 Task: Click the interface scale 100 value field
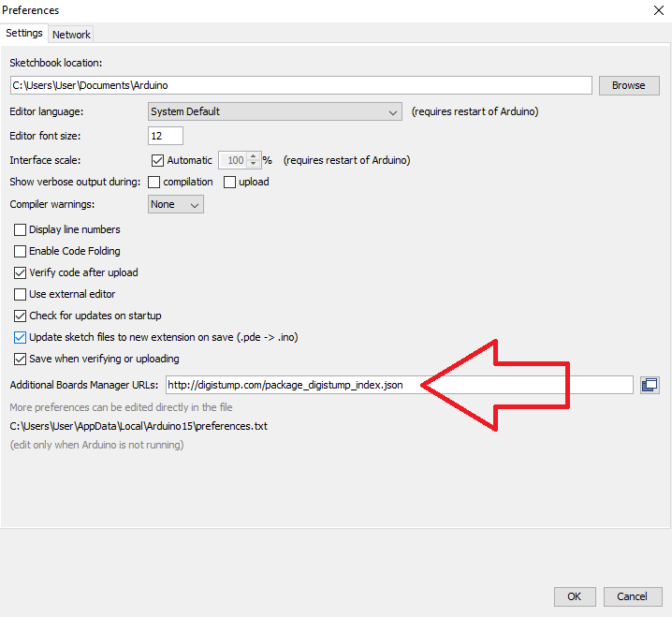(x=234, y=160)
